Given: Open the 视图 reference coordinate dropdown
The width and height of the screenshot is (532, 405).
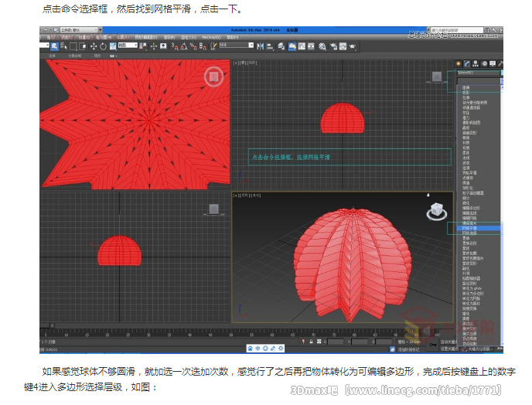Looking at the screenshot, I should click(x=128, y=45).
